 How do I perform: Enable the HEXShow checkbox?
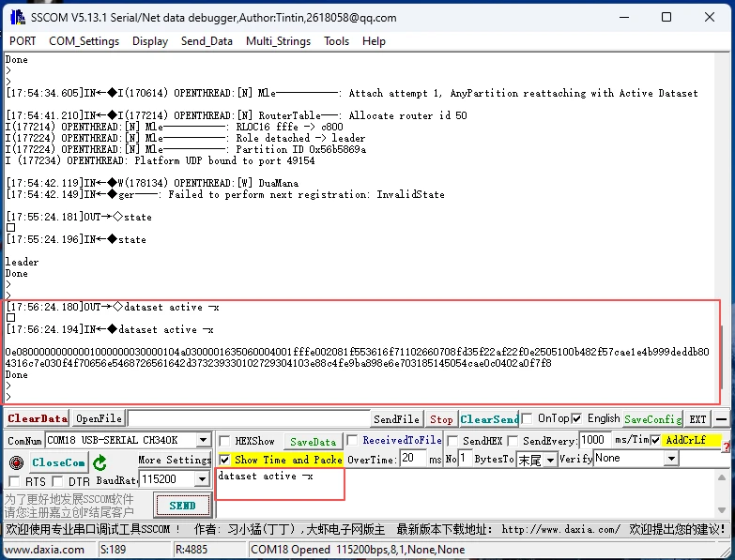(x=225, y=441)
